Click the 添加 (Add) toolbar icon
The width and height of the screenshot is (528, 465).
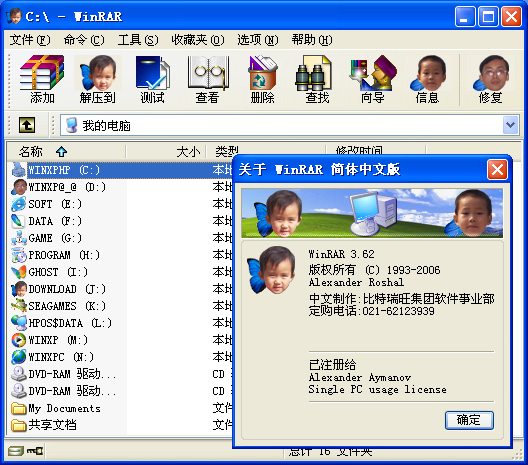(42, 79)
